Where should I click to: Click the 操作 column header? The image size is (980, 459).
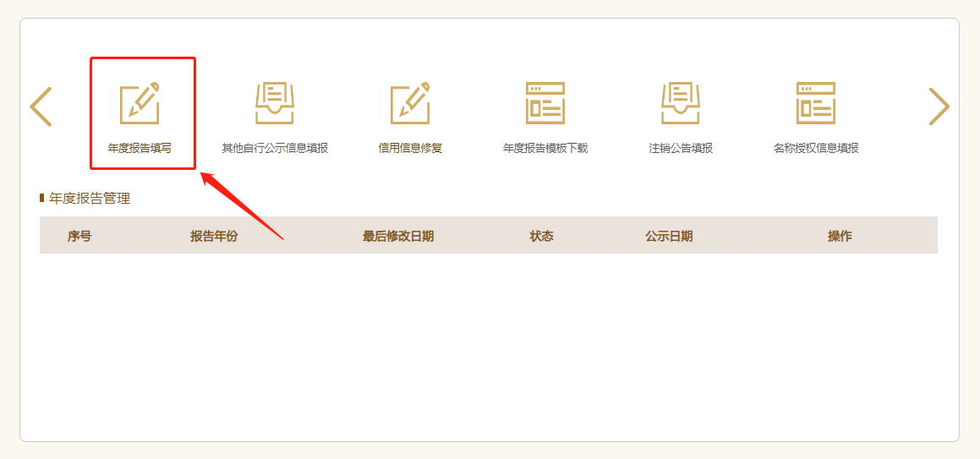[840, 236]
